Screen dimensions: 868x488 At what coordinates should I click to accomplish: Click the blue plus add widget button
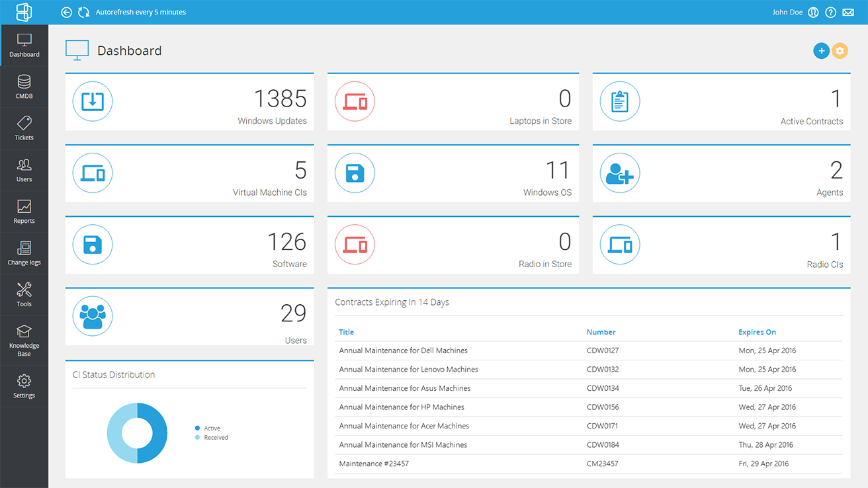(x=821, y=51)
